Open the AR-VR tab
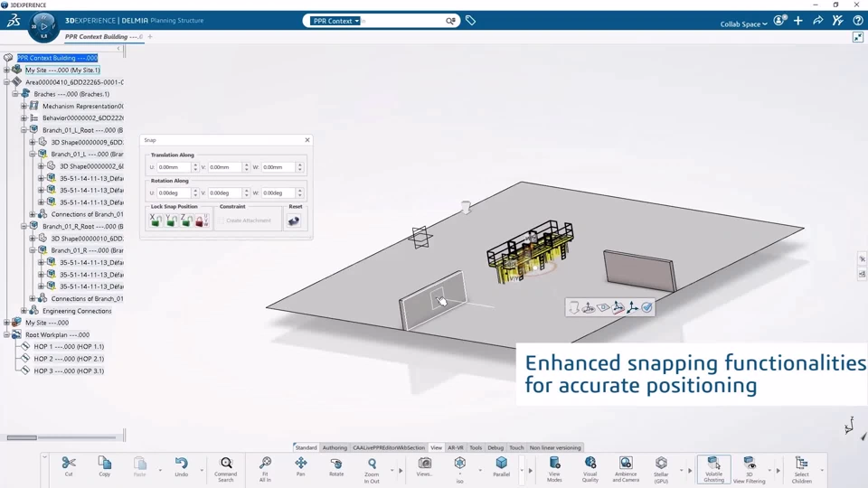The width and height of the screenshot is (868, 488). 456,447
